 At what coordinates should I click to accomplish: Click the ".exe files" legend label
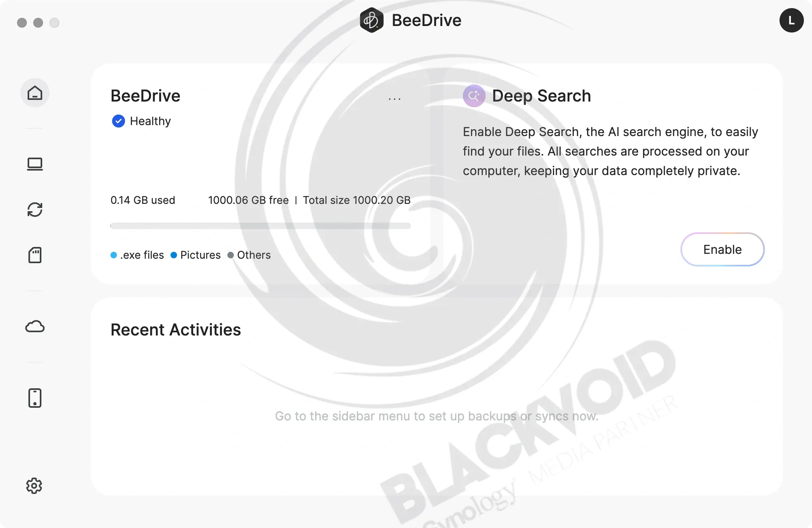[x=142, y=255]
